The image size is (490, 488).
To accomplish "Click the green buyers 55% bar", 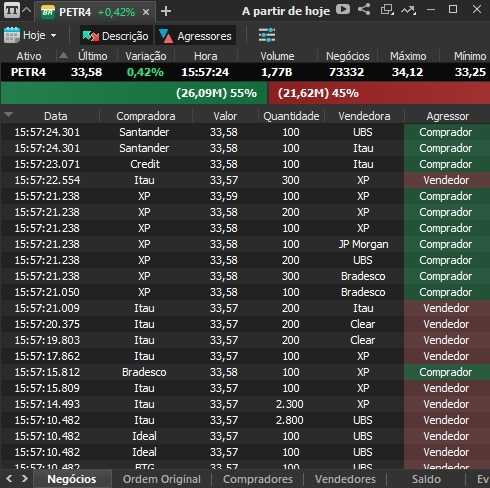I will point(134,93).
